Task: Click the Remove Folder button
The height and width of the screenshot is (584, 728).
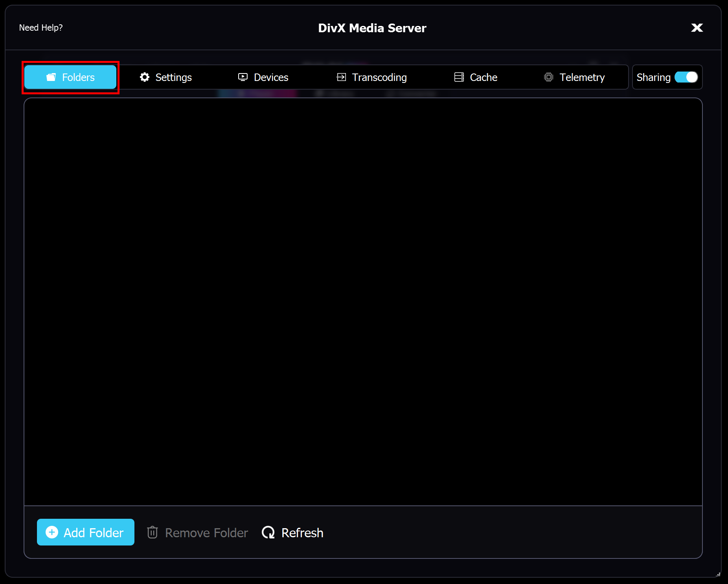Action: [x=197, y=533]
